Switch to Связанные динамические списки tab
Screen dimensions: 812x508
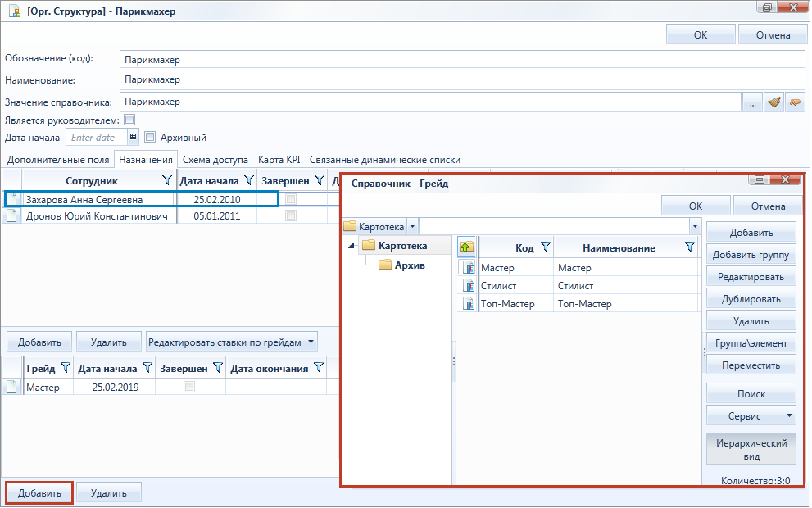click(x=385, y=160)
